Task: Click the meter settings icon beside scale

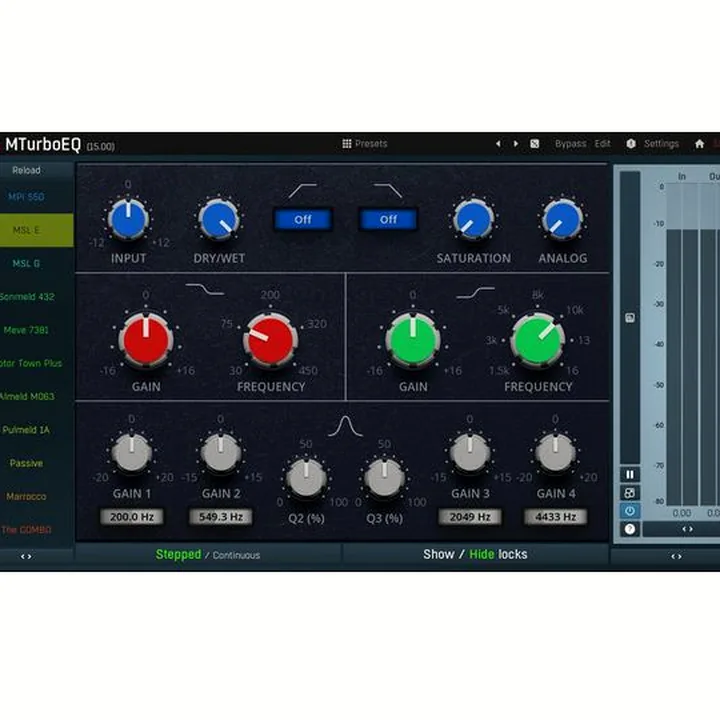Action: click(630, 317)
